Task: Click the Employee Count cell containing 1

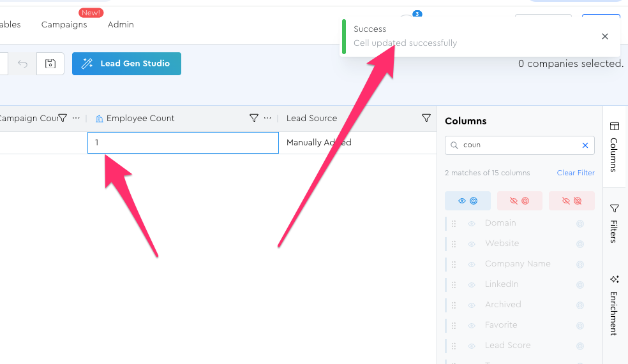Action: 183,143
